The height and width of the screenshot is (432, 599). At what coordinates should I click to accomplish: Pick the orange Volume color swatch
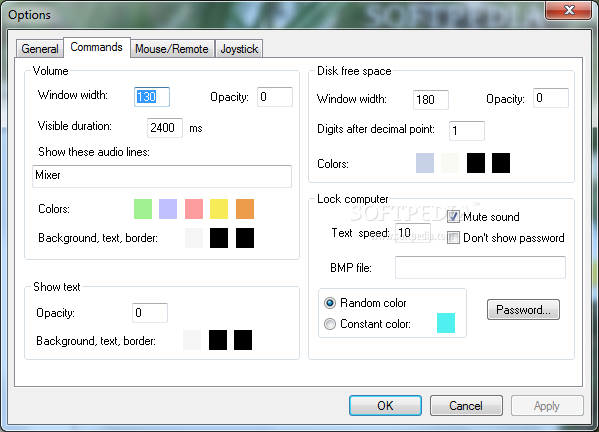(x=245, y=209)
